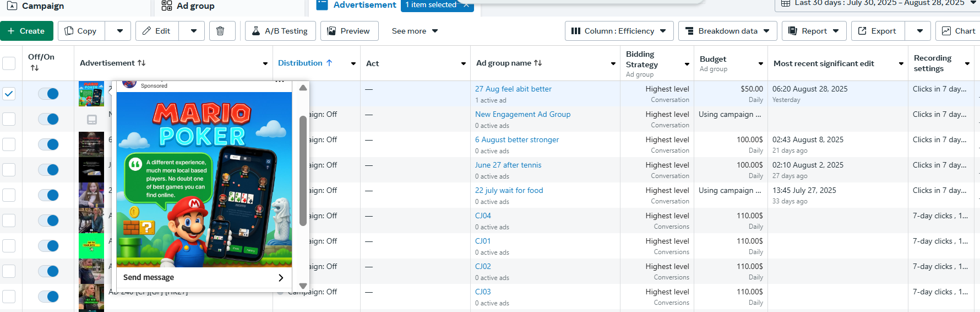
Task: Click the green Create button
Action: click(x=26, y=31)
